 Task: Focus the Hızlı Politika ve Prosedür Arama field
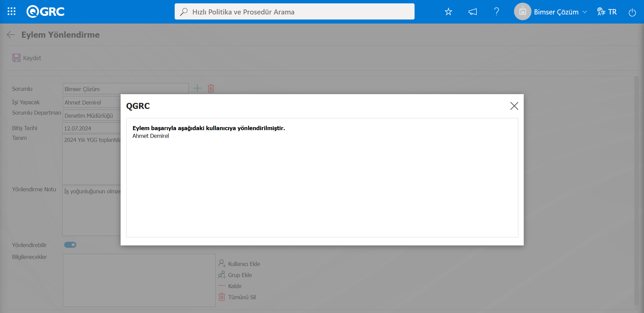click(295, 12)
